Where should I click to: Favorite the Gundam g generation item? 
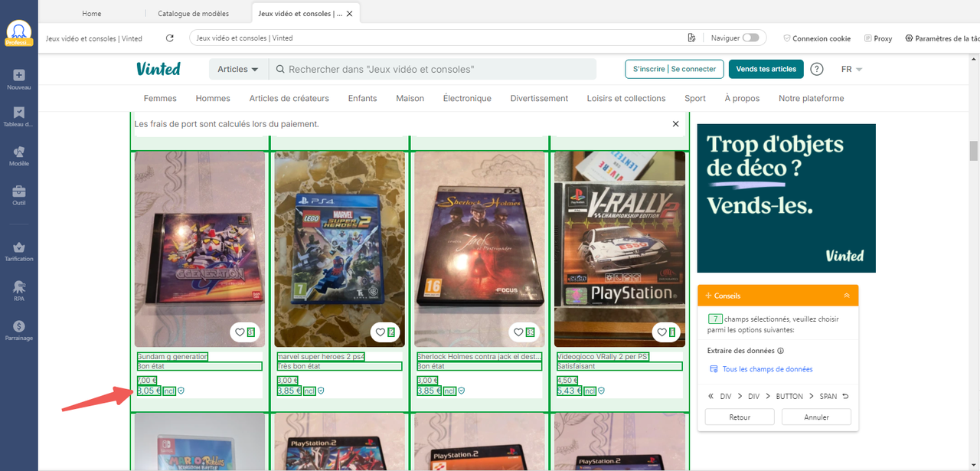pos(240,332)
